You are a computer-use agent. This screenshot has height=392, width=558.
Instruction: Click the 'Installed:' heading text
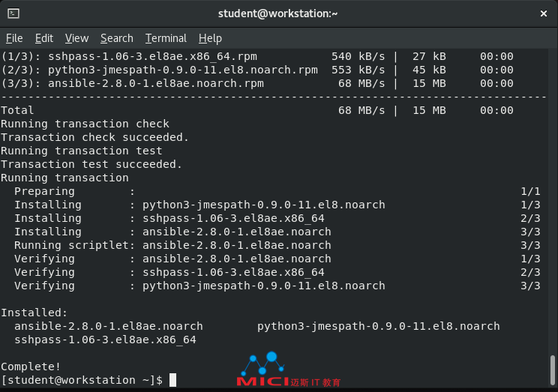coord(34,313)
